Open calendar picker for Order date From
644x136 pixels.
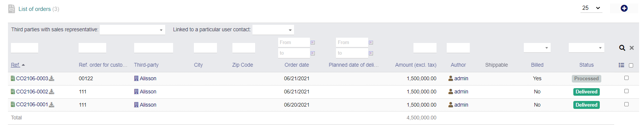[313, 43]
